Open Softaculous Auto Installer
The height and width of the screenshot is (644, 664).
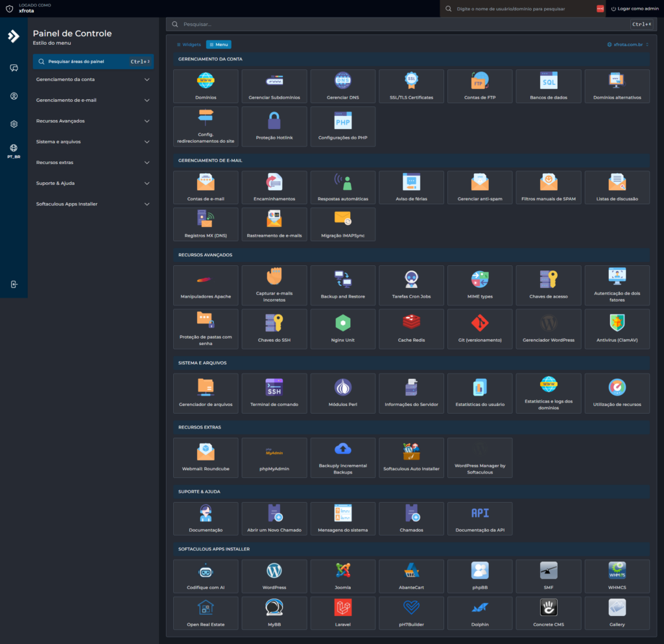coord(411,458)
